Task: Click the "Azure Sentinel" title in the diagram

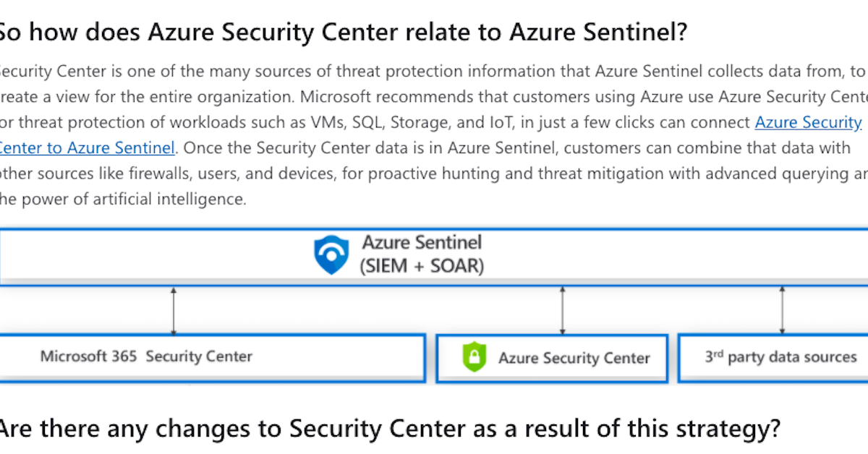Action: pos(422,241)
